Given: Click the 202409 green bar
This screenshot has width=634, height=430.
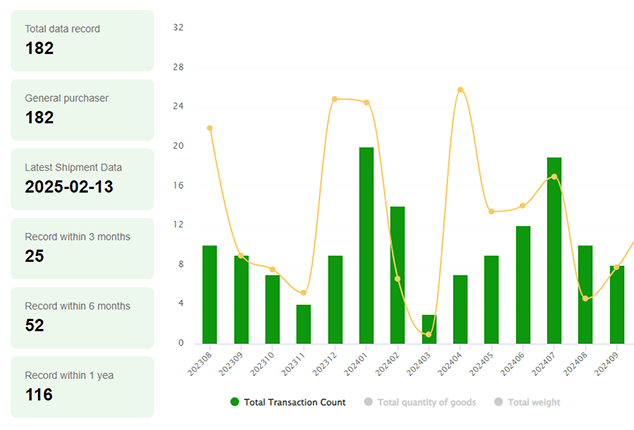Looking at the screenshot, I should point(617,305).
